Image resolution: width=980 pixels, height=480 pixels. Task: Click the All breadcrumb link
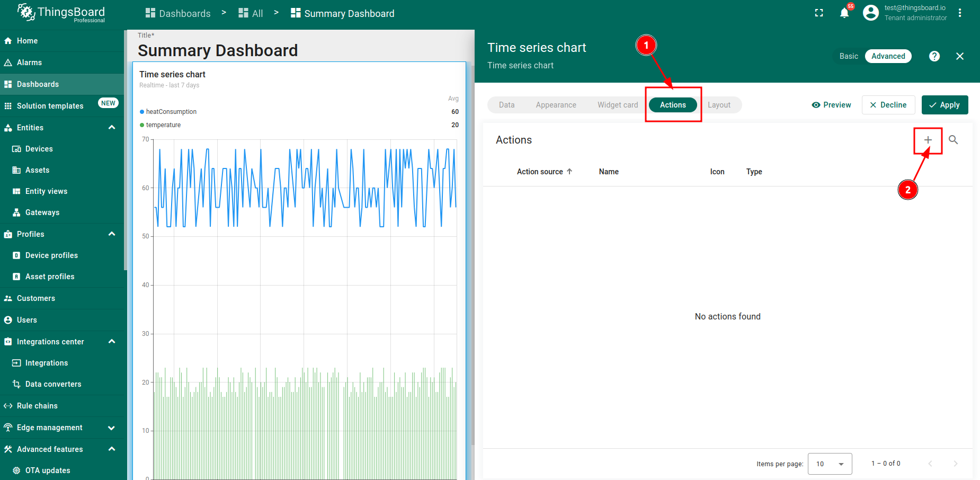point(251,13)
